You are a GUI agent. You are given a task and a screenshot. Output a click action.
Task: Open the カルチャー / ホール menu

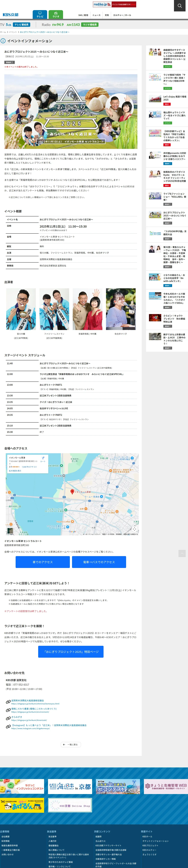pyautogui.click(x=122, y=15)
